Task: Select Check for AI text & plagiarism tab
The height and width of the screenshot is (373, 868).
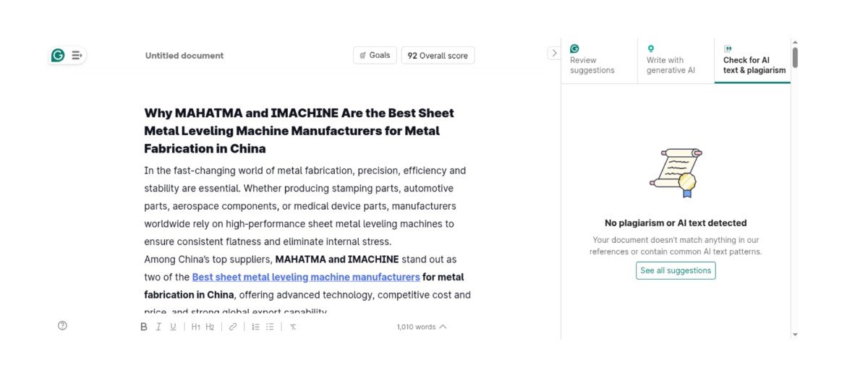Action: (x=752, y=60)
